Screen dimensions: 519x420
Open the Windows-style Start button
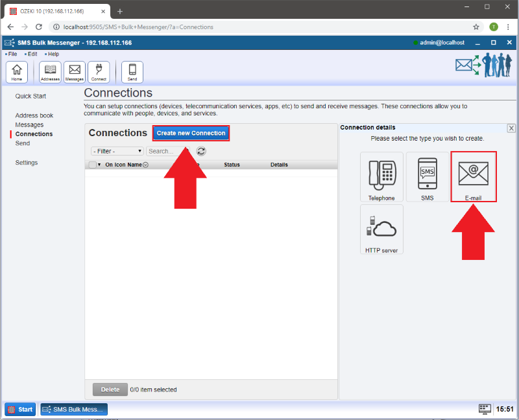point(21,409)
